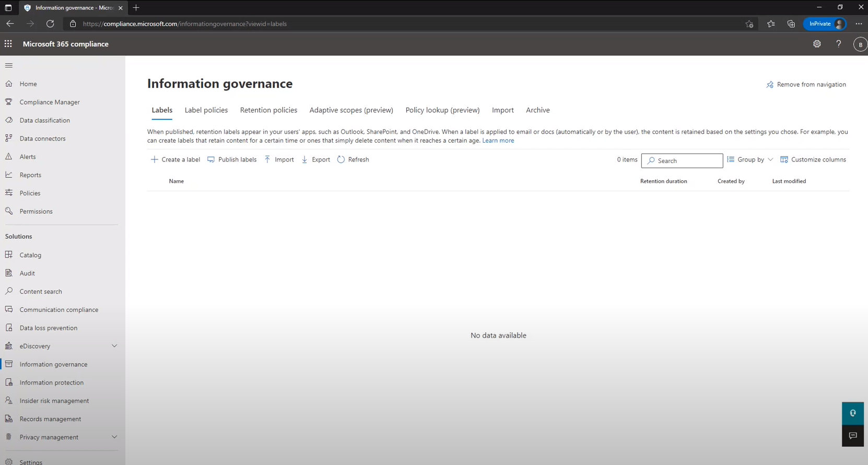Image resolution: width=868 pixels, height=465 pixels.
Task: Refresh the labels list
Action: (x=353, y=160)
